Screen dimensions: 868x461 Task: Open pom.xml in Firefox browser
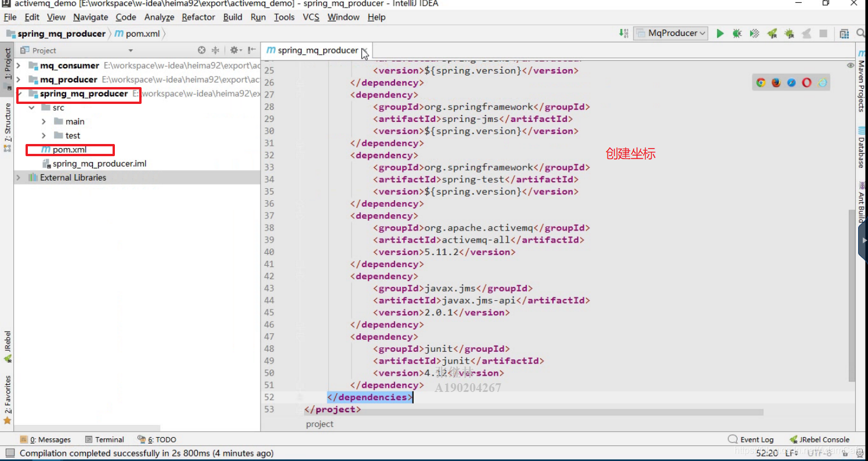tap(776, 83)
